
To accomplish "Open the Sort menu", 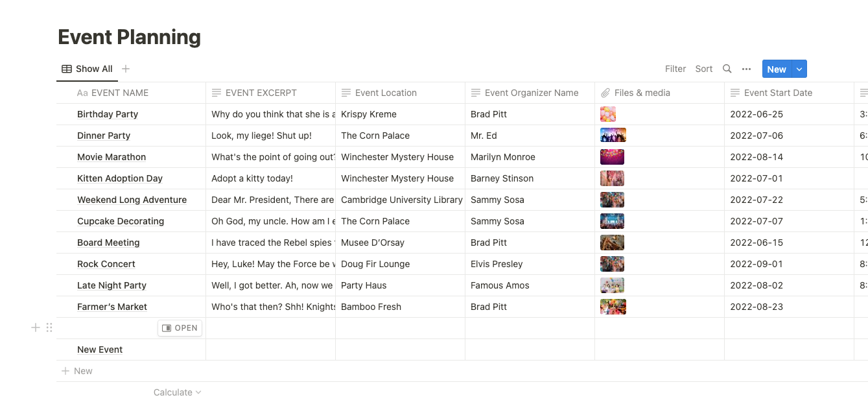I will click(703, 69).
